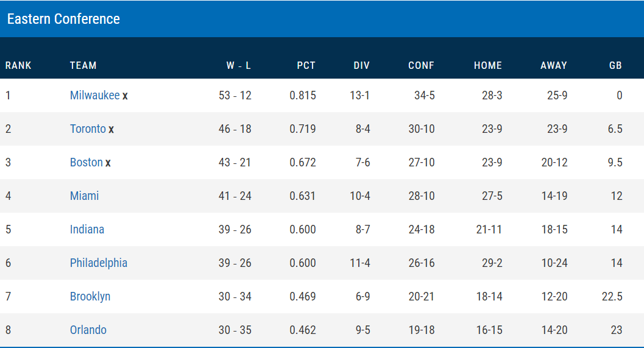
Task: Click the Brooklyn team link
Action: click(x=90, y=296)
